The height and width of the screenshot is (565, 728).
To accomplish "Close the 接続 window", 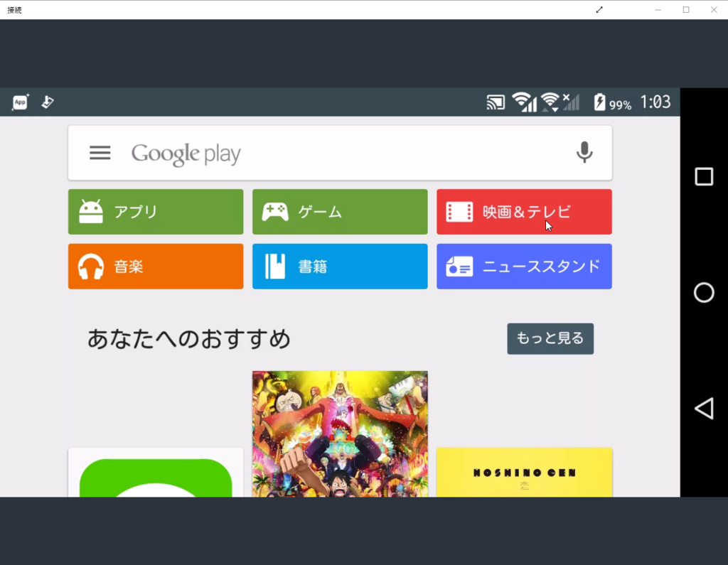I will 714,10.
